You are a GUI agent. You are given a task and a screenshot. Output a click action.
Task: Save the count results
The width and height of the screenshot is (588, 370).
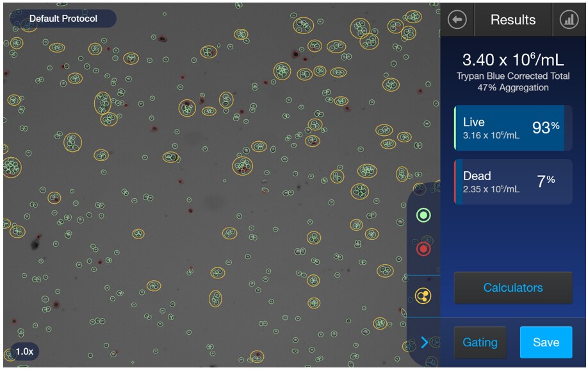(546, 342)
